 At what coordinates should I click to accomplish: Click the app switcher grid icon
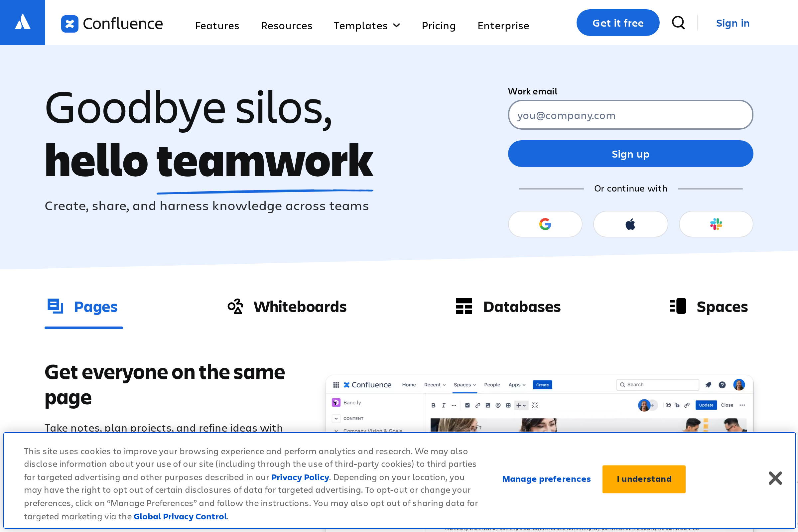click(x=336, y=385)
